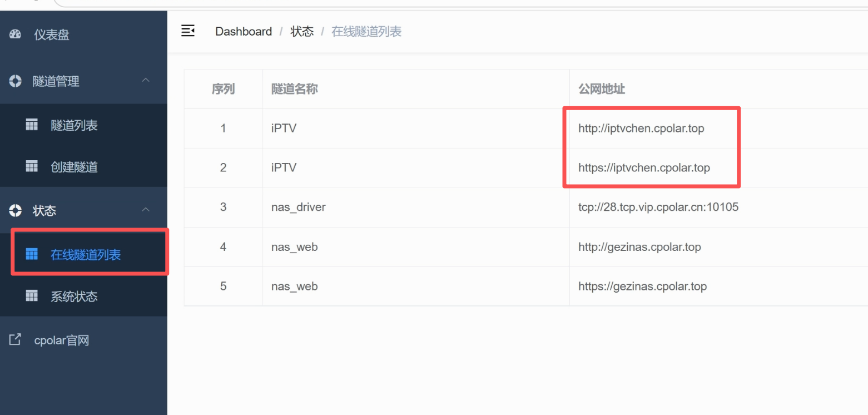Click the 状态 section label in sidebar

coord(44,210)
